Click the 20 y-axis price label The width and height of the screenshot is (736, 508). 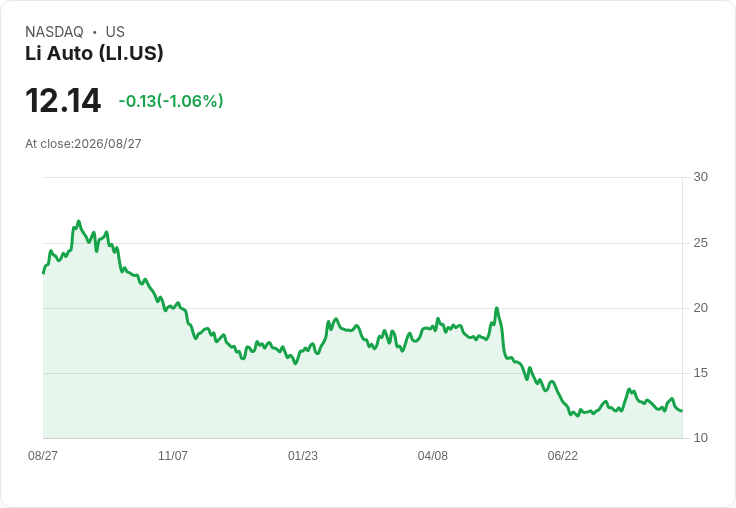[701, 308]
